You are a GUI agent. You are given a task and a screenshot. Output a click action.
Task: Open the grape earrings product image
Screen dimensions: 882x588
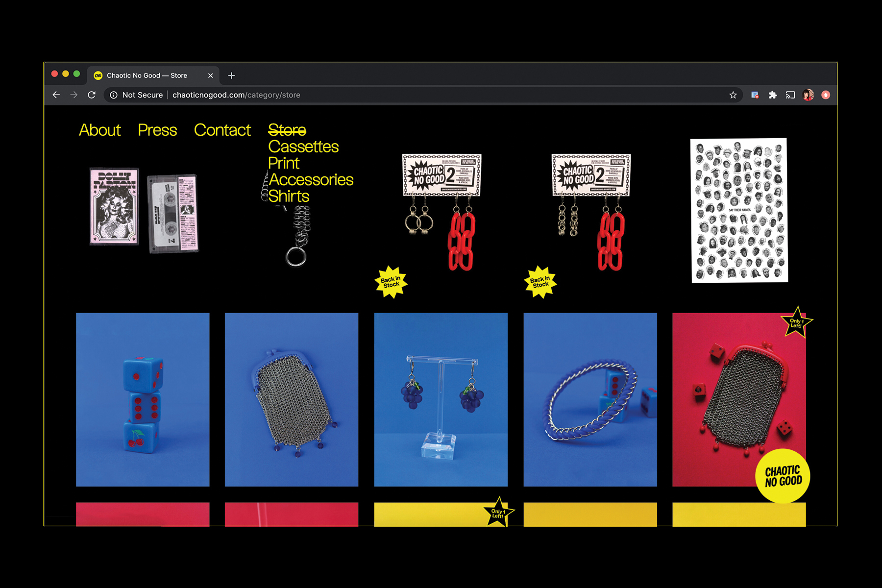tap(441, 399)
